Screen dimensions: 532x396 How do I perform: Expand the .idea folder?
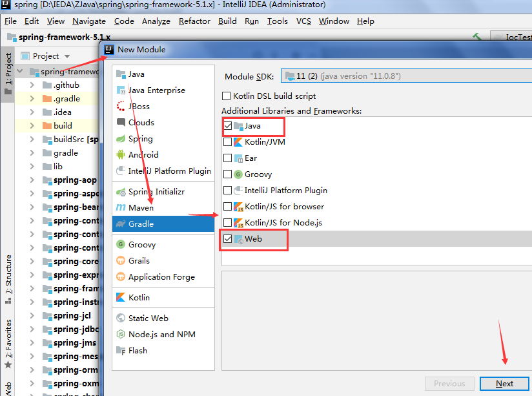click(32, 112)
